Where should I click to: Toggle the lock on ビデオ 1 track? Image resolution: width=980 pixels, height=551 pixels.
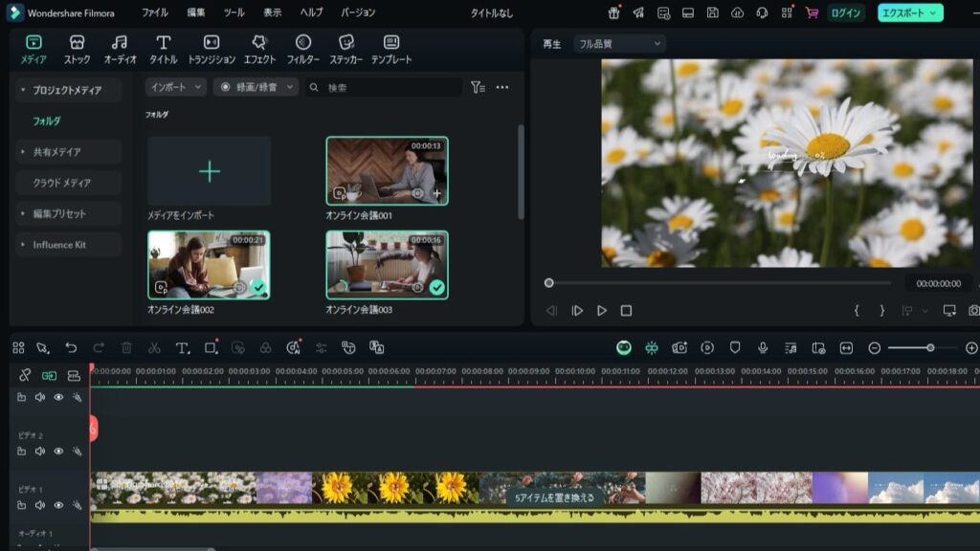coord(21,505)
